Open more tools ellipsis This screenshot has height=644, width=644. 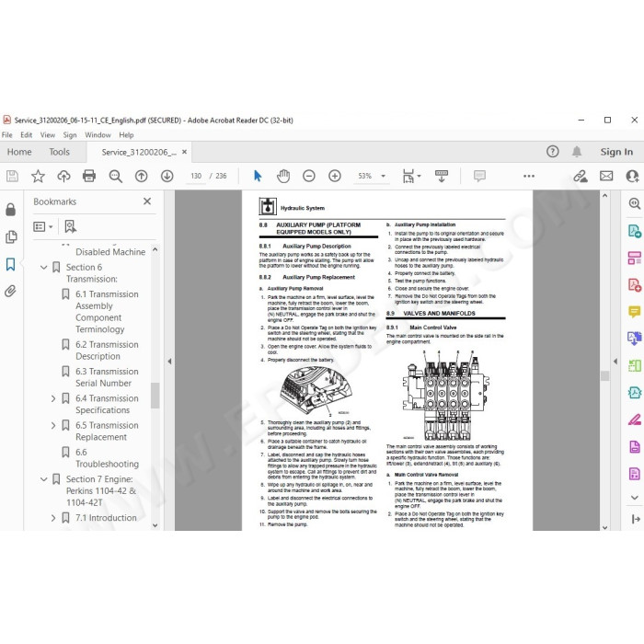click(x=529, y=177)
